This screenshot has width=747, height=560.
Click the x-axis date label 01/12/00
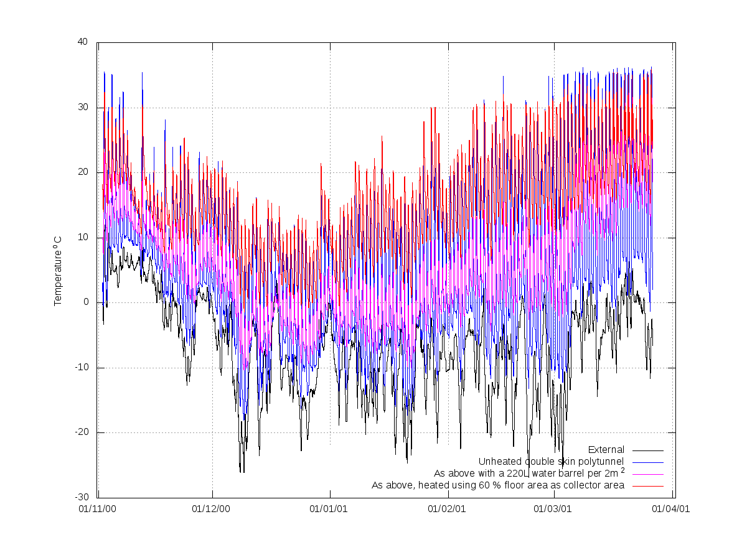point(212,509)
